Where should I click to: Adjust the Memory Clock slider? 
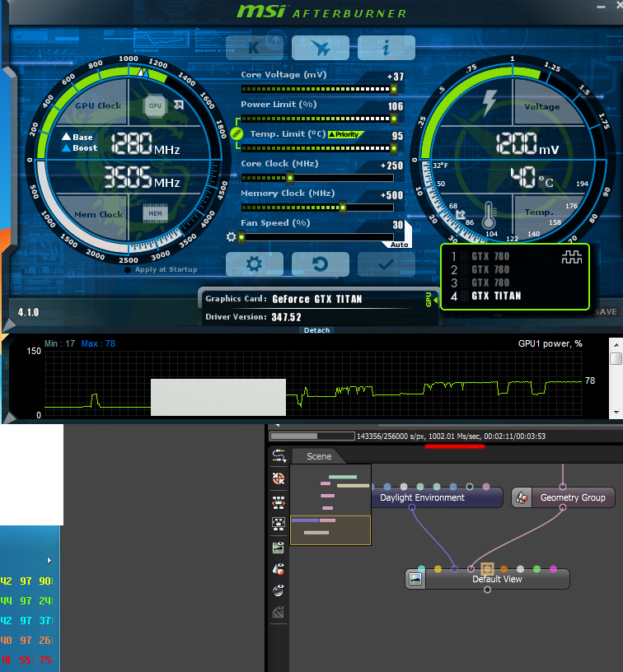[x=317, y=208]
